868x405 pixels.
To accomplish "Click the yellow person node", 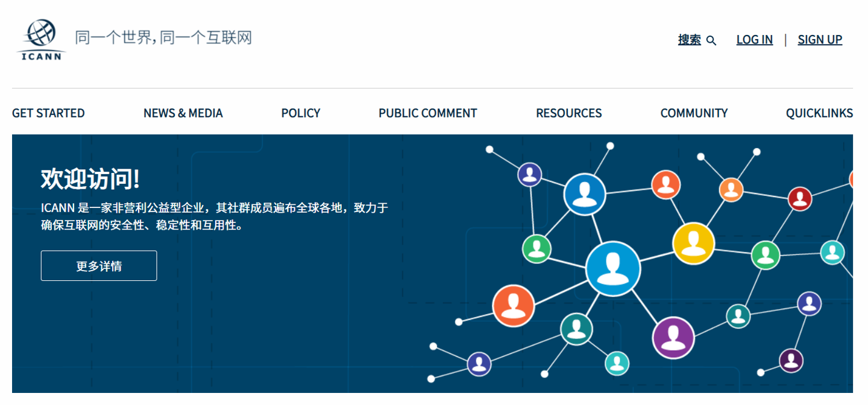I will pyautogui.click(x=694, y=243).
